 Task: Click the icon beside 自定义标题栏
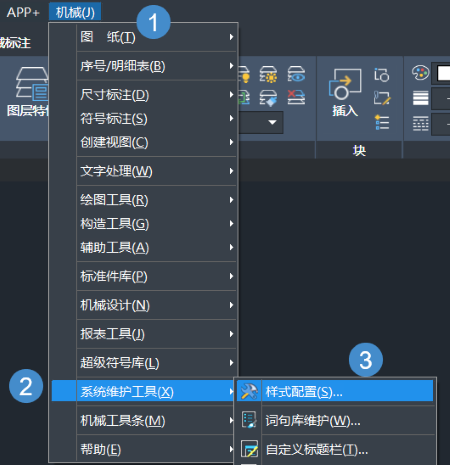coord(249,449)
